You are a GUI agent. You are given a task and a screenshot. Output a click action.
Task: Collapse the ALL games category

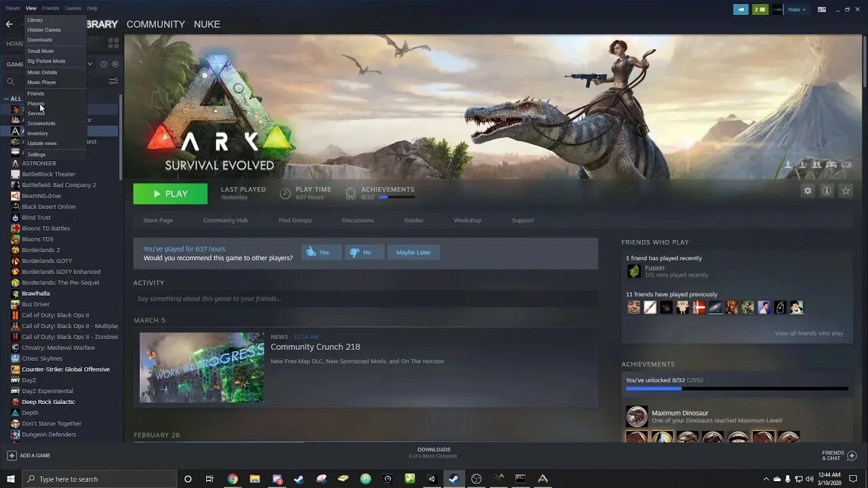tap(6, 99)
